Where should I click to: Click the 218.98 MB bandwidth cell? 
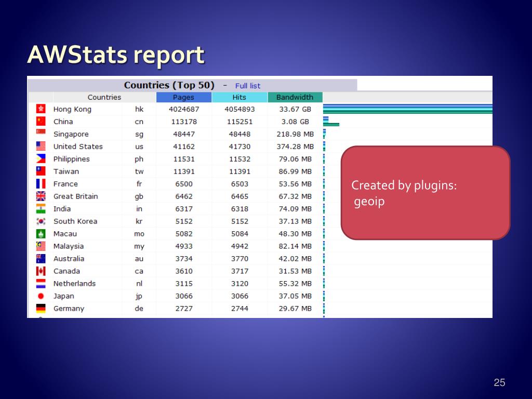(x=295, y=134)
